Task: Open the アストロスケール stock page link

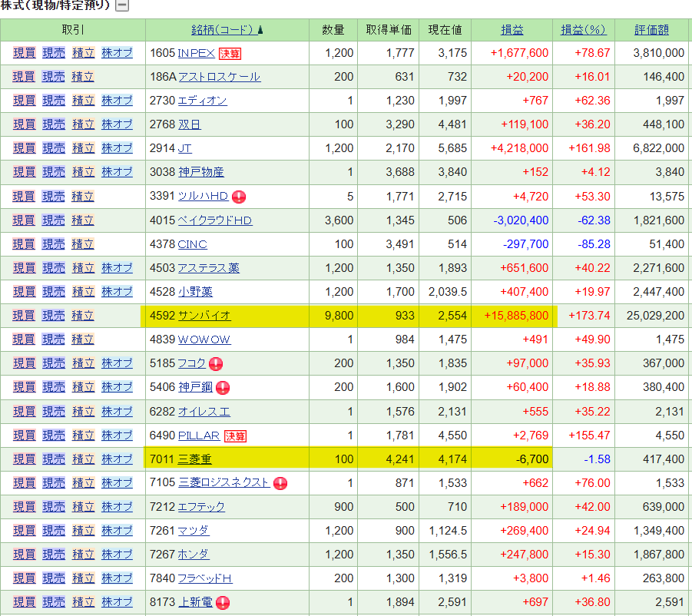Action: (x=219, y=77)
